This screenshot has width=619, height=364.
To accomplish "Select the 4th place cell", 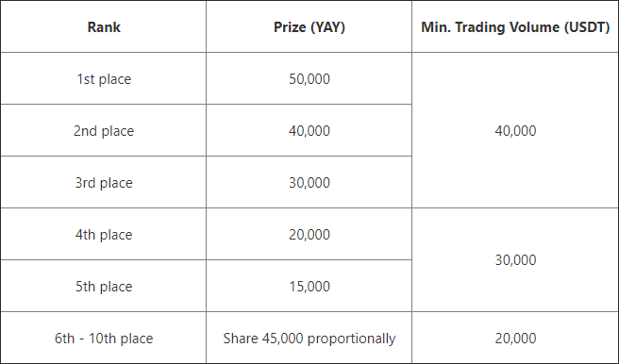I will coord(104,234).
